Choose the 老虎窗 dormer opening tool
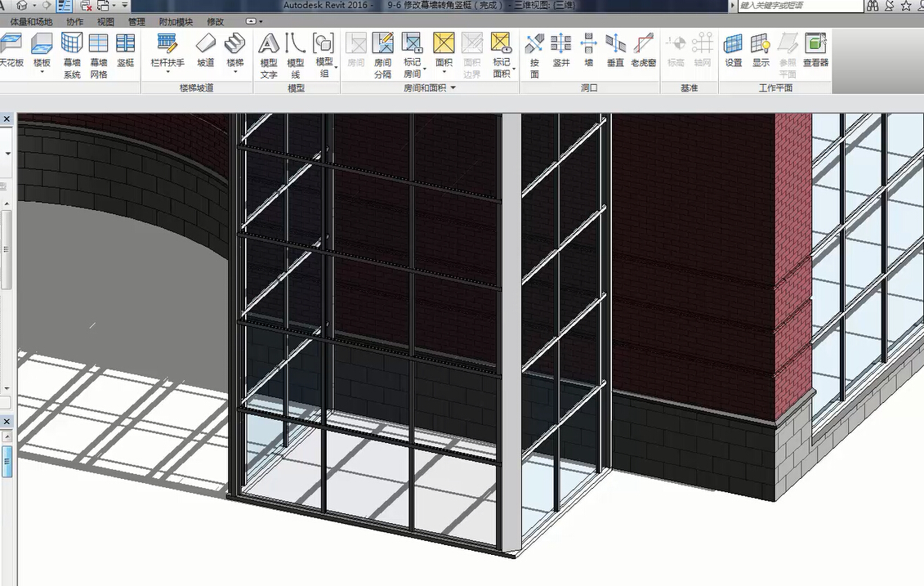924x586 pixels. (x=644, y=51)
